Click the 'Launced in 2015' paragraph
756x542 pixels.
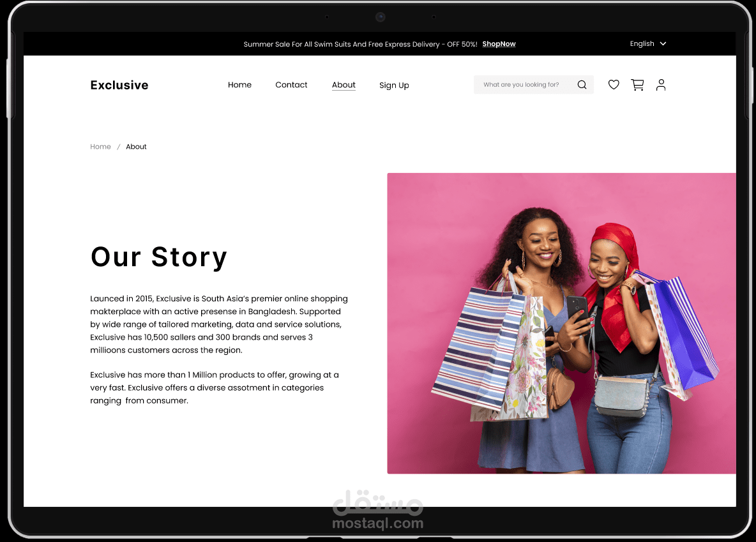click(x=219, y=324)
